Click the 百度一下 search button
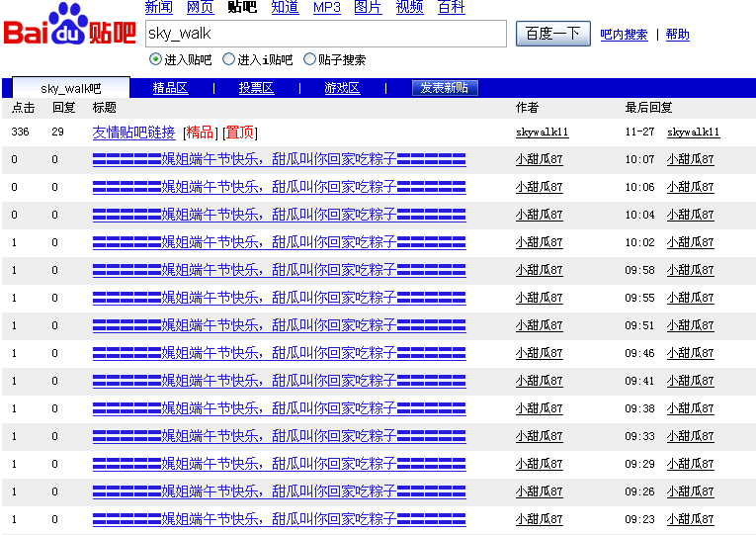This screenshot has height=535, width=756. (553, 34)
